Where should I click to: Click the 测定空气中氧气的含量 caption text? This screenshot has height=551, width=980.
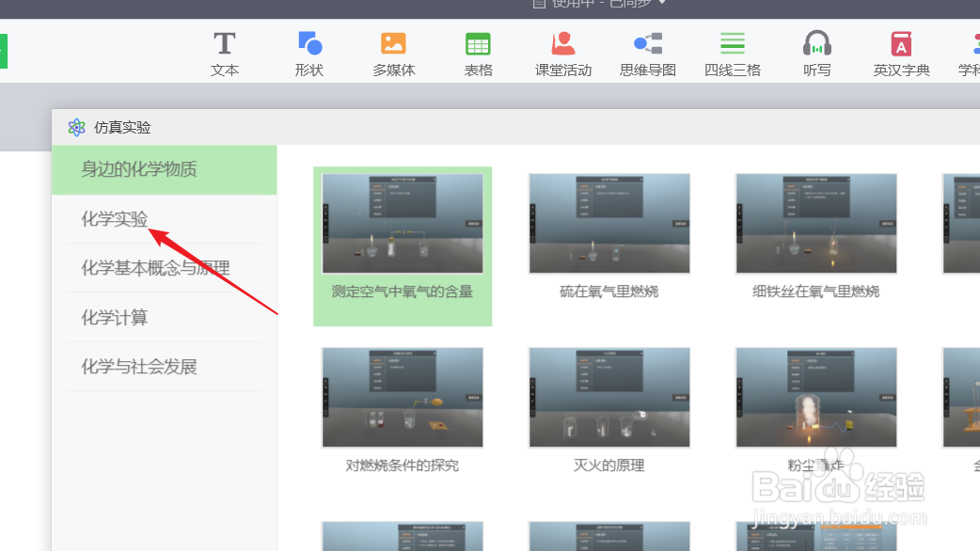[403, 291]
